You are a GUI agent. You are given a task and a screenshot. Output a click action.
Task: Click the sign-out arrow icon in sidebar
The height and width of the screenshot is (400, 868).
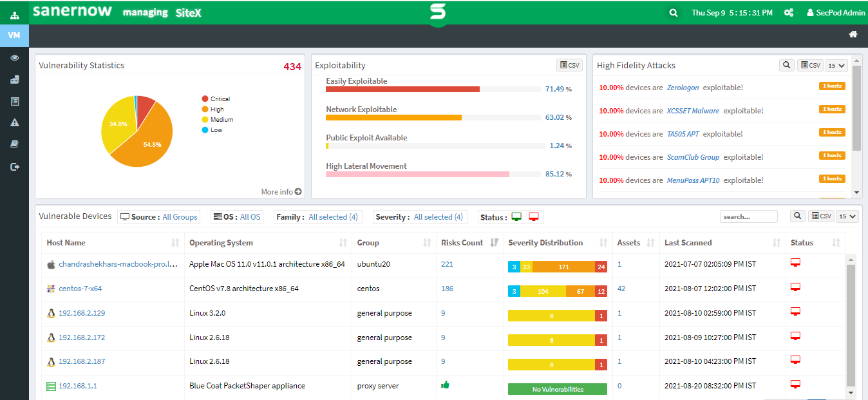pyautogui.click(x=15, y=167)
